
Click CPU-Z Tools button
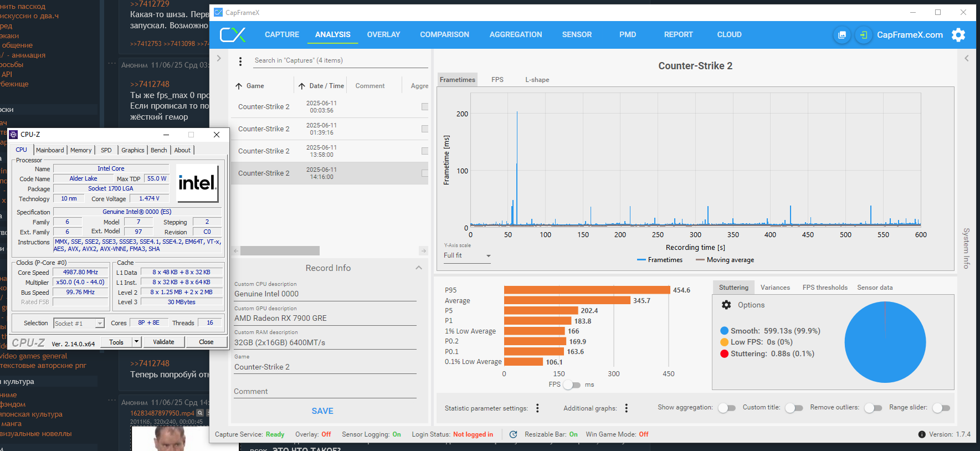coord(116,342)
